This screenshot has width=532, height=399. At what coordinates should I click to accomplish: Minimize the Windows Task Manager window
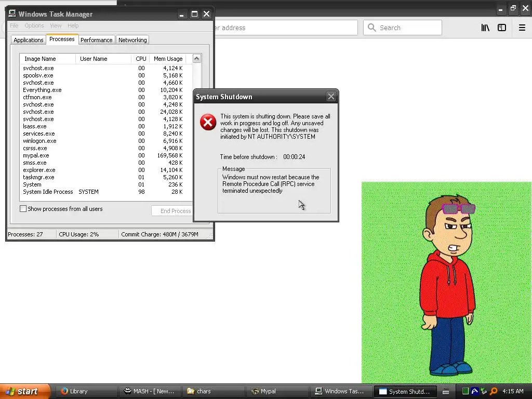(x=181, y=14)
